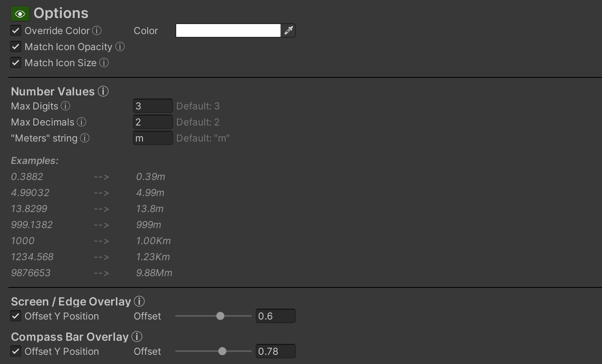Toggle Offset Y Position under Compass Bar Overlay
The height and width of the screenshot is (364, 602).
(x=16, y=351)
